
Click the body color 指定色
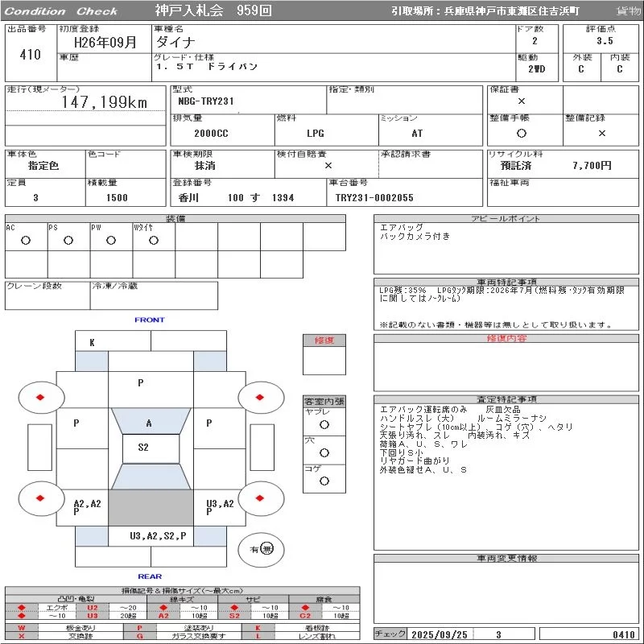(x=43, y=166)
